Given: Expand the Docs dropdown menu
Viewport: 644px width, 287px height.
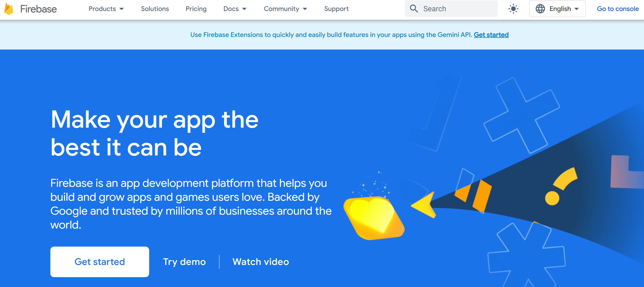Looking at the screenshot, I should coord(235,9).
